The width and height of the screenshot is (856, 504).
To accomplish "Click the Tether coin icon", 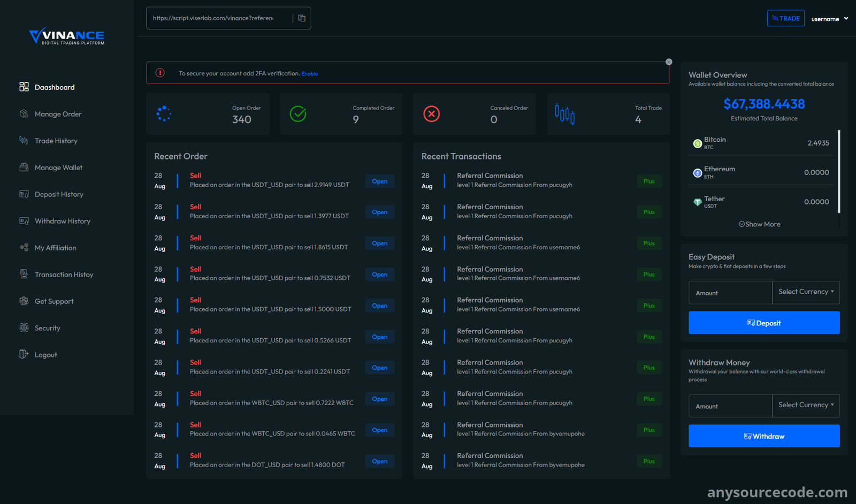I will point(698,202).
